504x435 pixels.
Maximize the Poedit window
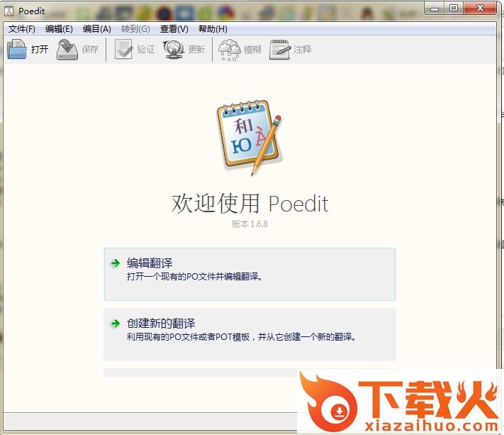(x=454, y=9)
